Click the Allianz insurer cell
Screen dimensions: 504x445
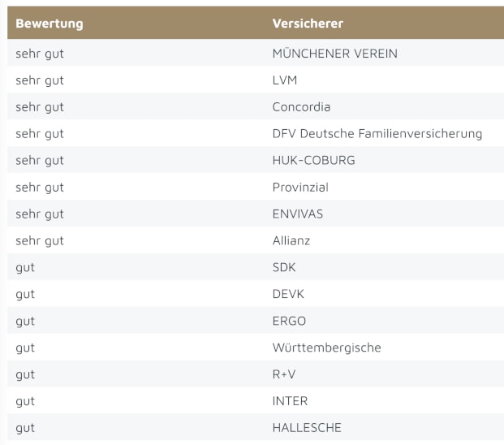click(x=291, y=240)
